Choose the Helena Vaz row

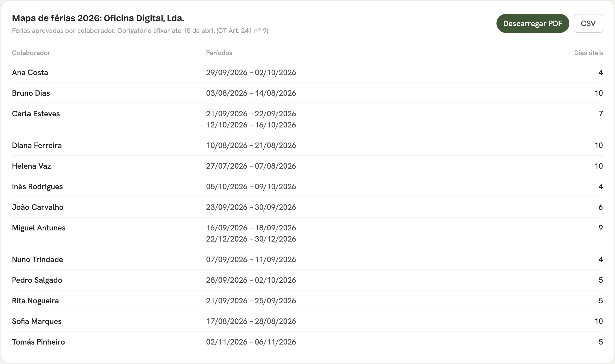[x=307, y=166]
